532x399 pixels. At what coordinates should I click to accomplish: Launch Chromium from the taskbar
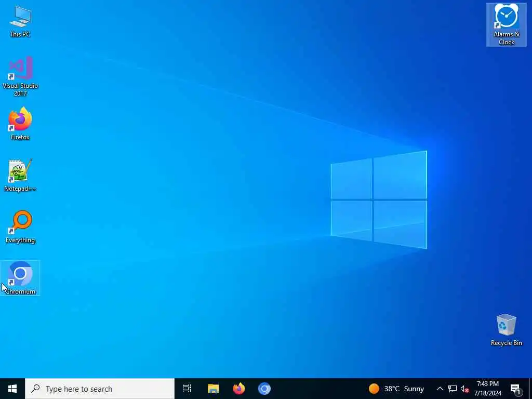pos(264,389)
